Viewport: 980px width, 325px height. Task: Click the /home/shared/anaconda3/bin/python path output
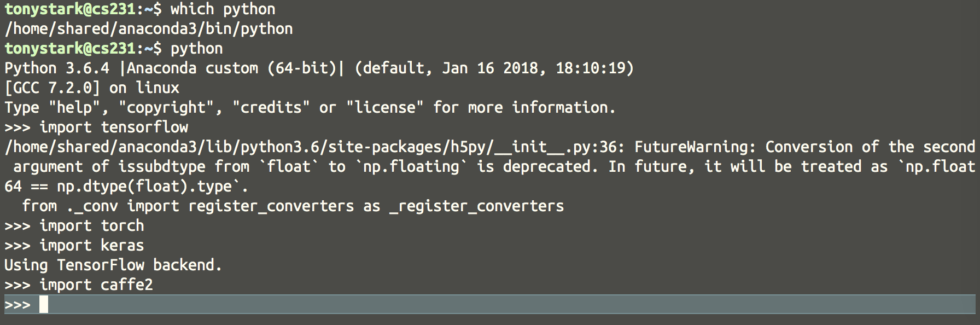click(x=149, y=29)
